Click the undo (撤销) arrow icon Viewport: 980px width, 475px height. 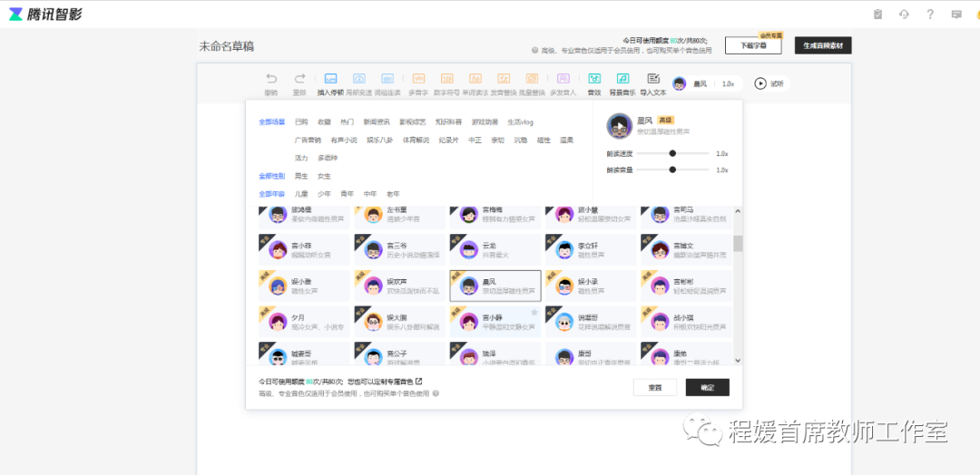271,79
